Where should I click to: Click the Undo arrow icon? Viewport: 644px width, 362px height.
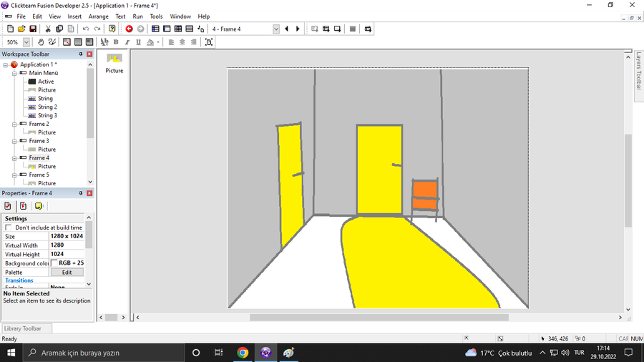[x=86, y=29]
